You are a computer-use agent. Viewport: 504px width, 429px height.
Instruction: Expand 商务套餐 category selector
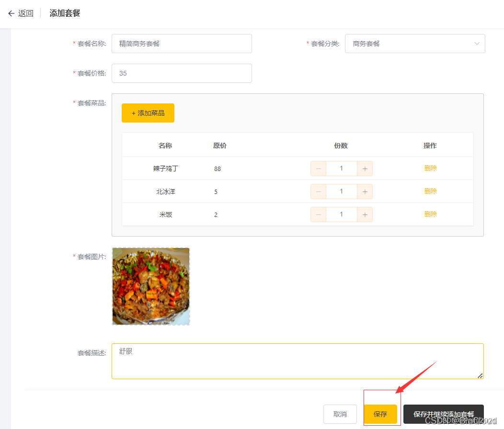tap(415, 43)
